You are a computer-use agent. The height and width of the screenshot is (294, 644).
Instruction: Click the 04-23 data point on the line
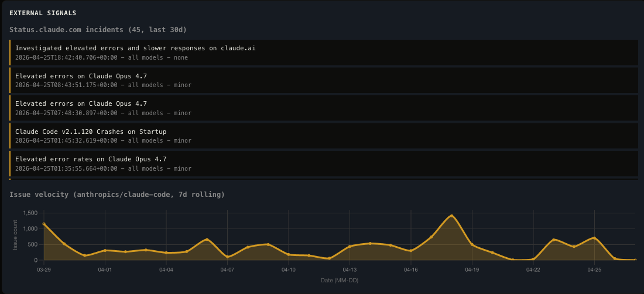tap(554, 240)
